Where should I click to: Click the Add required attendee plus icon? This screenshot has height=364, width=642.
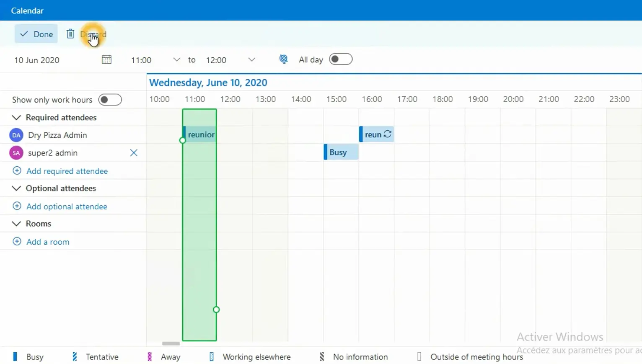click(x=17, y=170)
